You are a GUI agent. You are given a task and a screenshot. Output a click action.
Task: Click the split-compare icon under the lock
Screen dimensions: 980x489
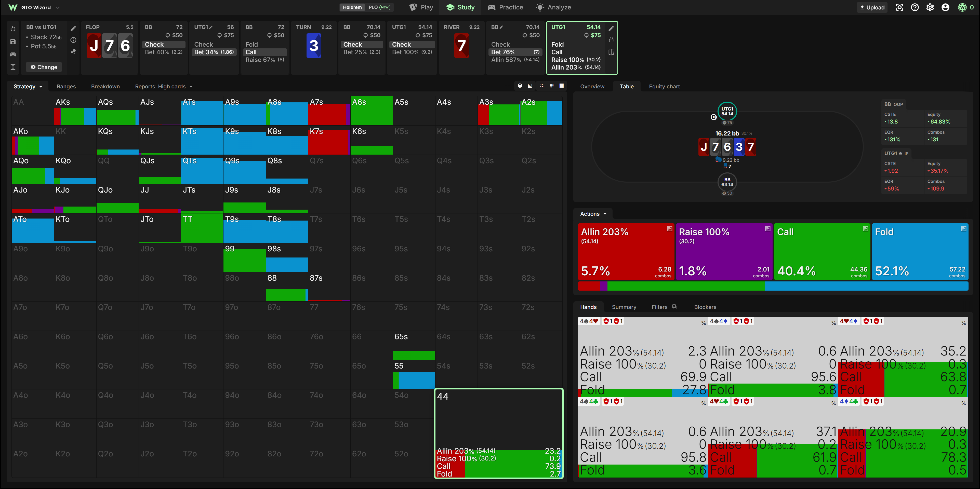[x=611, y=52]
